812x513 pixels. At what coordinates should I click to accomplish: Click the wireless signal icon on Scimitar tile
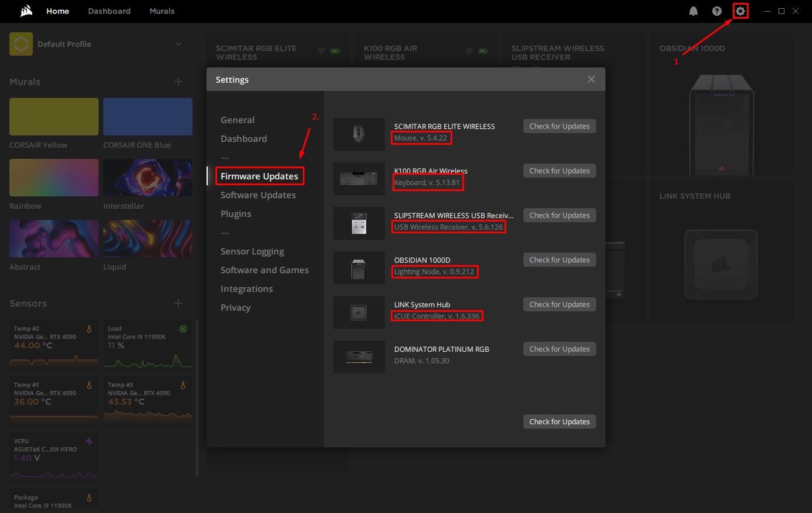point(322,51)
